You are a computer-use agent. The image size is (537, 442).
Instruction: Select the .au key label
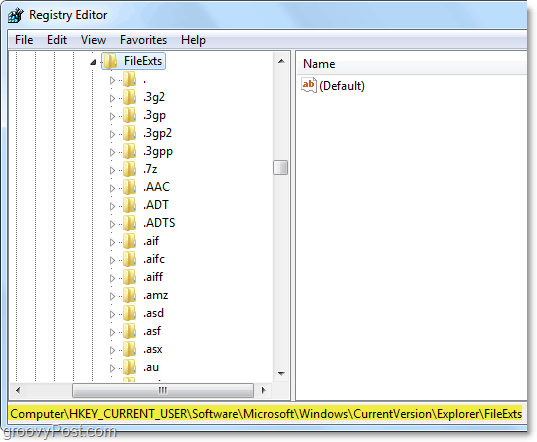151,367
